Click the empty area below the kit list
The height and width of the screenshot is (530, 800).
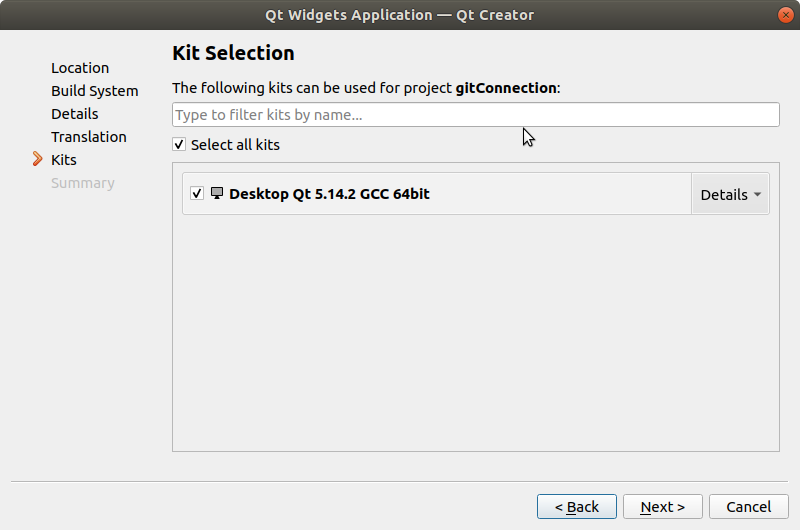[x=475, y=340]
